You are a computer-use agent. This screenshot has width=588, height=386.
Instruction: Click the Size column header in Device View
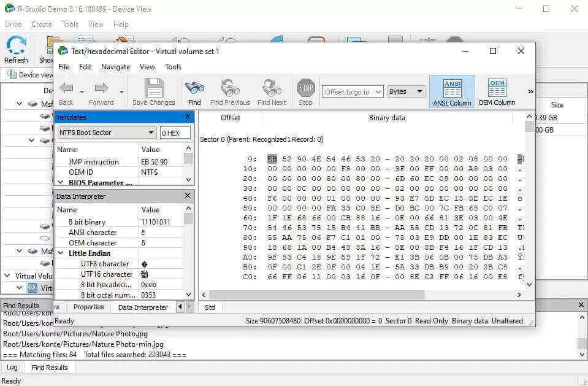pyautogui.click(x=557, y=105)
